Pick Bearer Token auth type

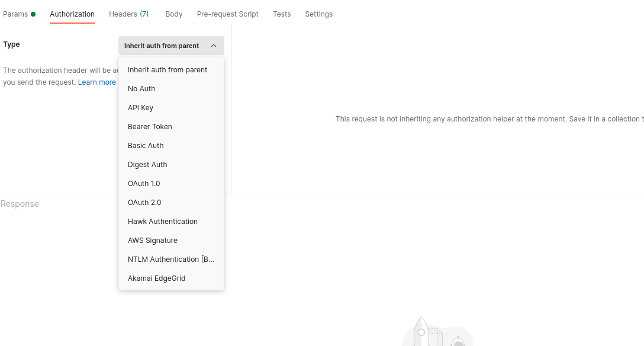click(150, 127)
